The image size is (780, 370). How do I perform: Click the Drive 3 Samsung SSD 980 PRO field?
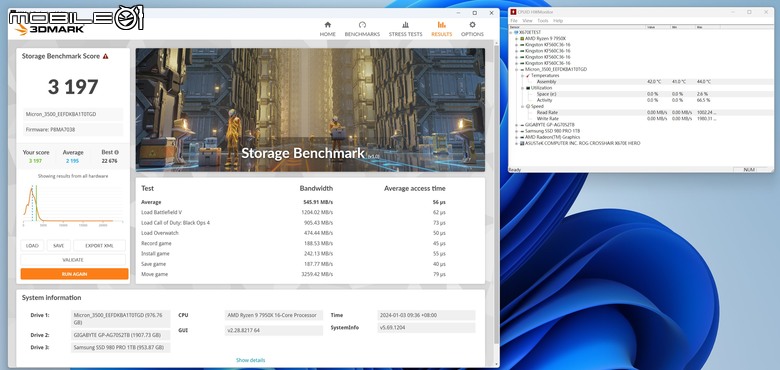[120, 348]
